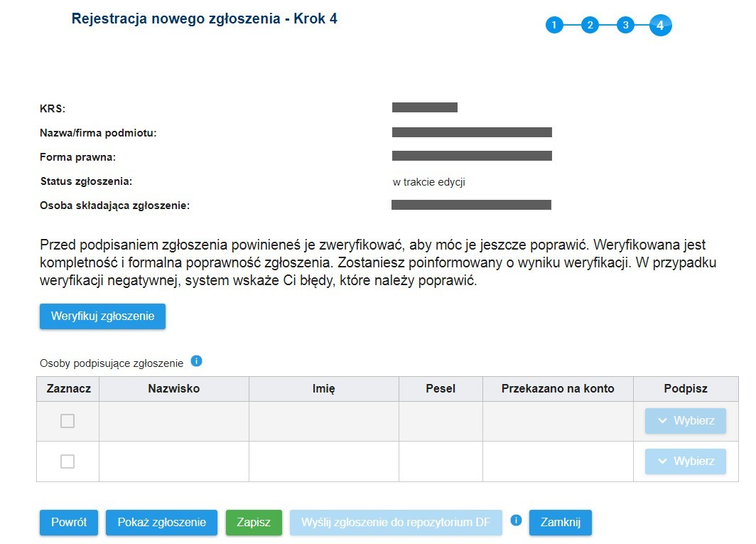This screenshot has width=756, height=544.
Task: Click Weryfikuj zgłoszenie button
Action: (x=103, y=316)
